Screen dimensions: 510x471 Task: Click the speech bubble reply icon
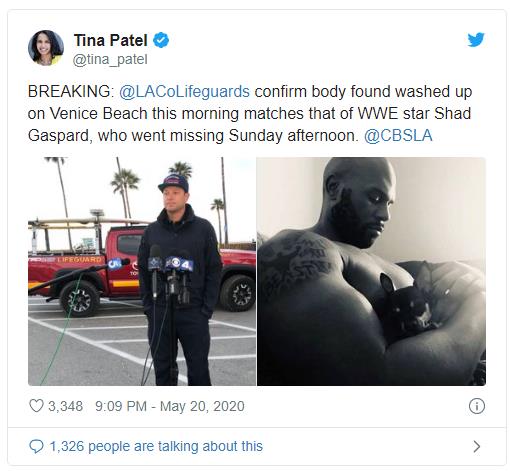tap(36, 446)
